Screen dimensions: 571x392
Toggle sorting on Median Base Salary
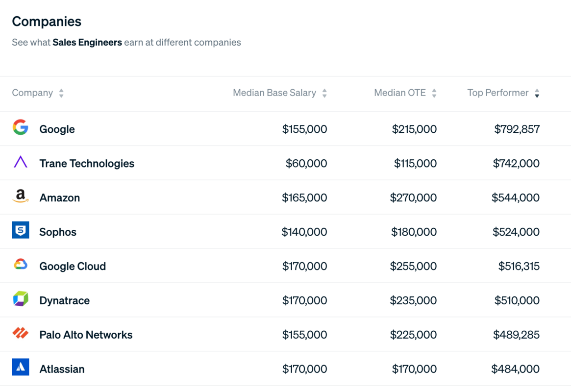pos(324,93)
